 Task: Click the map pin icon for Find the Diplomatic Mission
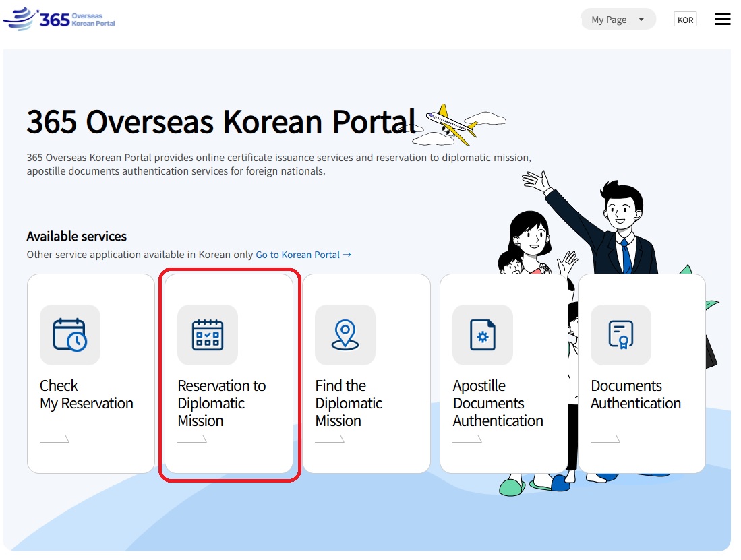click(x=345, y=335)
